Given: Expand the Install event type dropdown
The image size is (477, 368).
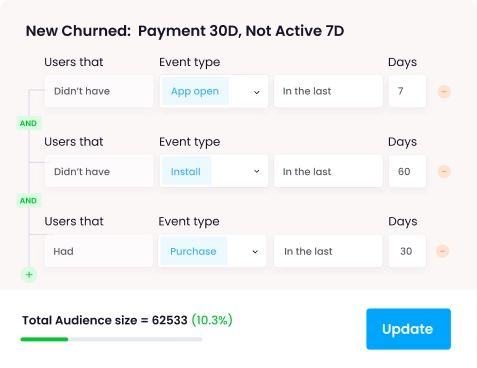Looking at the screenshot, I should coord(256,171).
